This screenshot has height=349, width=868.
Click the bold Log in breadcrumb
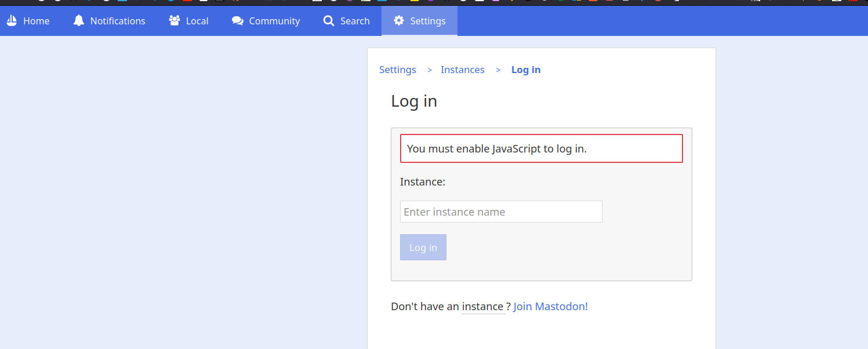tap(526, 70)
